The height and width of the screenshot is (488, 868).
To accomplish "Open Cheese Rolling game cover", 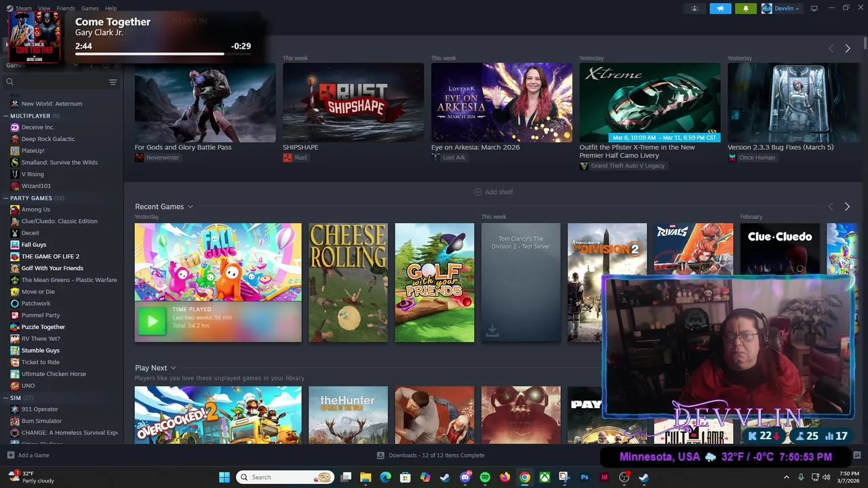I will coord(348,283).
